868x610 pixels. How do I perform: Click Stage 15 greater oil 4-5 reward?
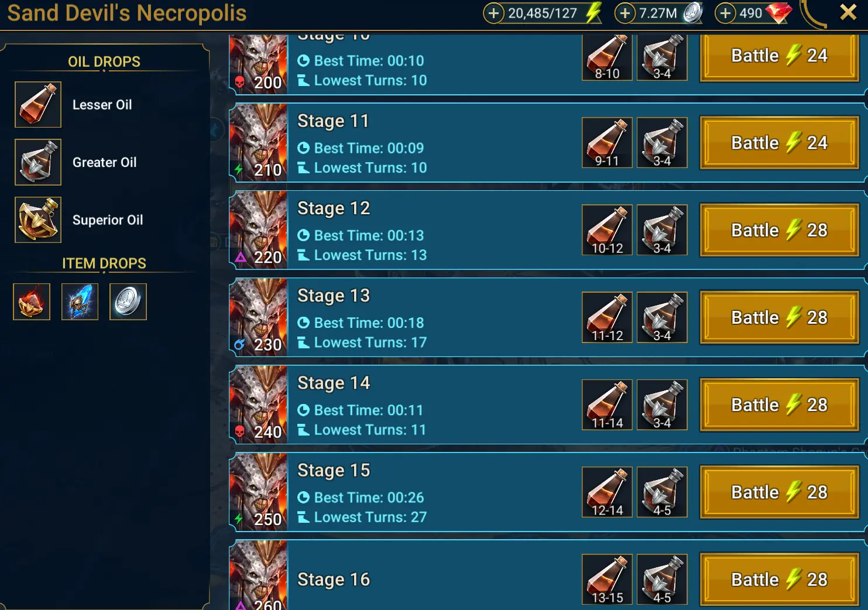point(662,492)
